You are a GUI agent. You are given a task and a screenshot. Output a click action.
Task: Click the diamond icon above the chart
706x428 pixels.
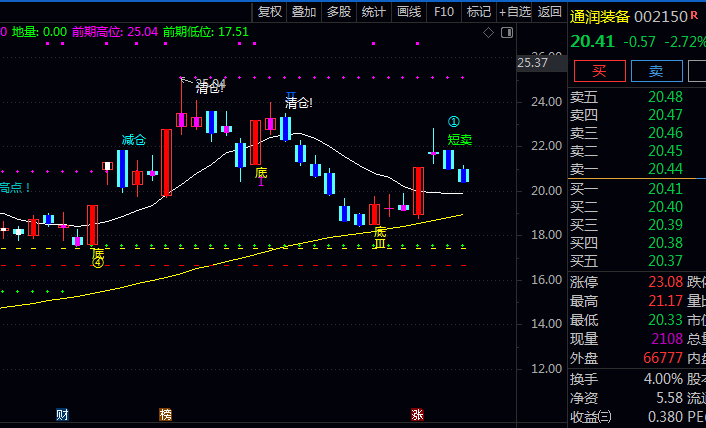point(488,33)
